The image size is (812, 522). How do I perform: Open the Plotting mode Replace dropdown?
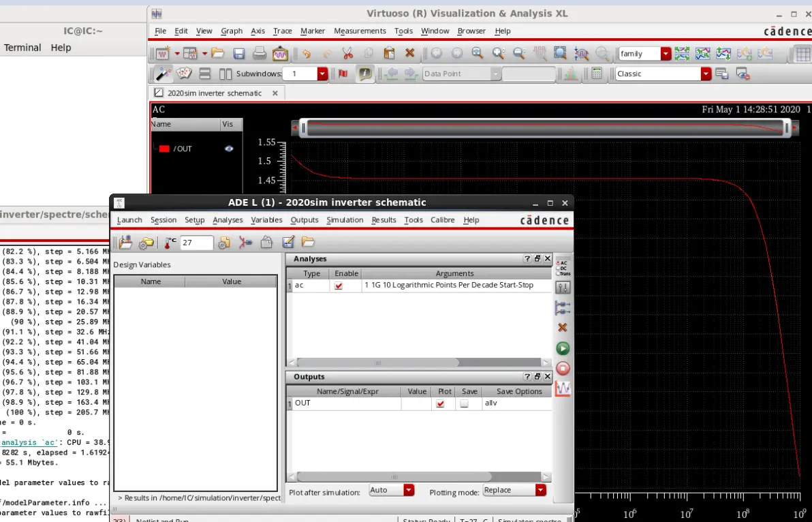[541, 490]
